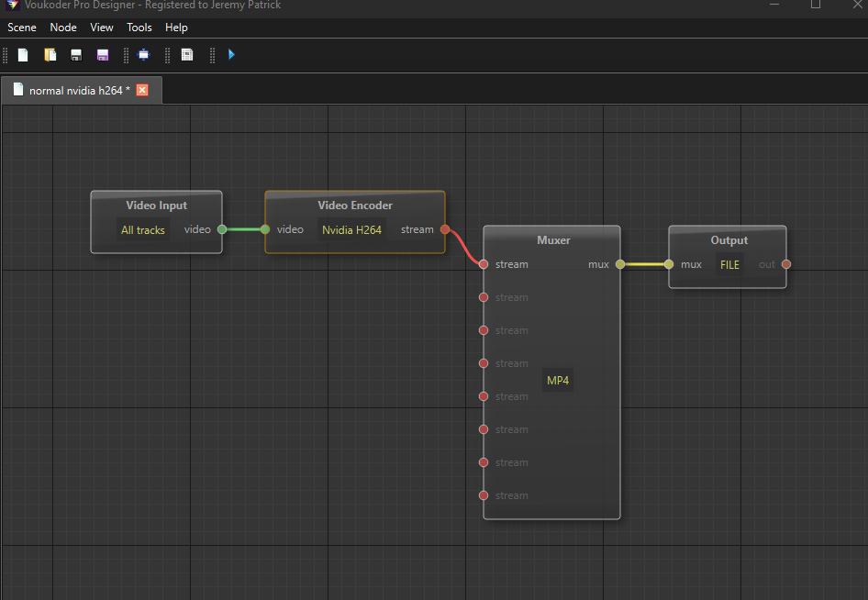Click Nvidia H264 in the Video Encoder node

tap(351, 230)
